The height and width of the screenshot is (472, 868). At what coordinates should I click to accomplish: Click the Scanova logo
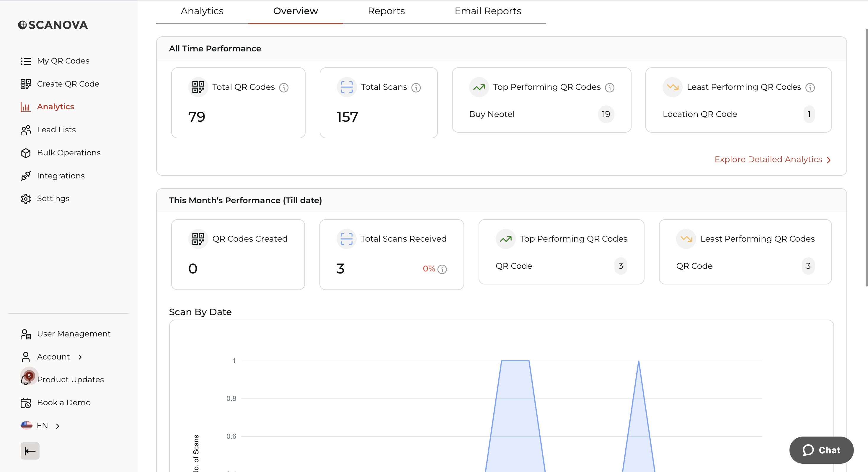53,25
